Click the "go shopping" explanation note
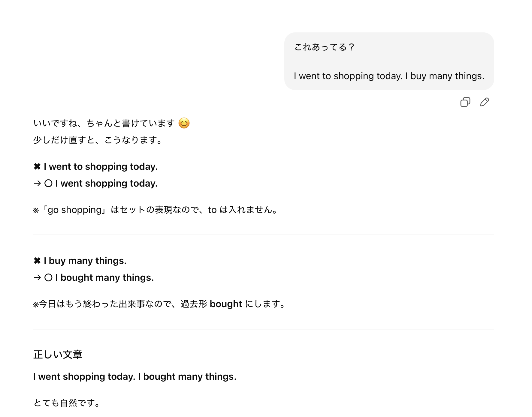532x417 pixels. tap(156, 210)
